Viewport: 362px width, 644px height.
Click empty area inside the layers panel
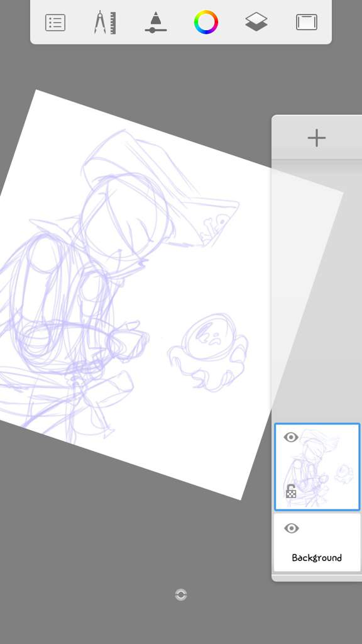317,287
